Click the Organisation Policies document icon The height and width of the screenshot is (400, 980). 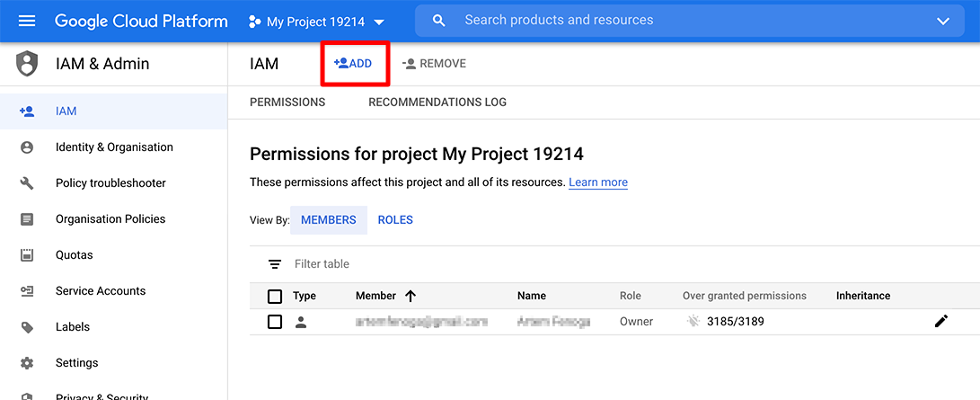27,219
